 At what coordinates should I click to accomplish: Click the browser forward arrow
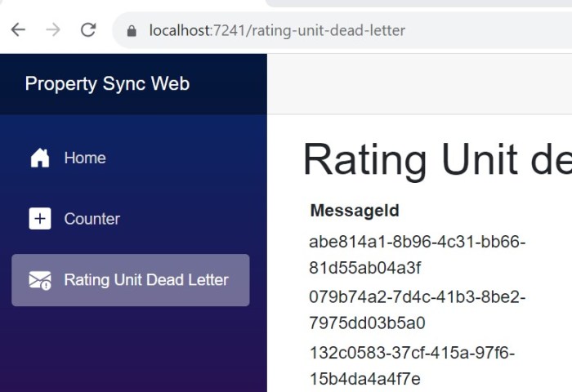coord(53,30)
